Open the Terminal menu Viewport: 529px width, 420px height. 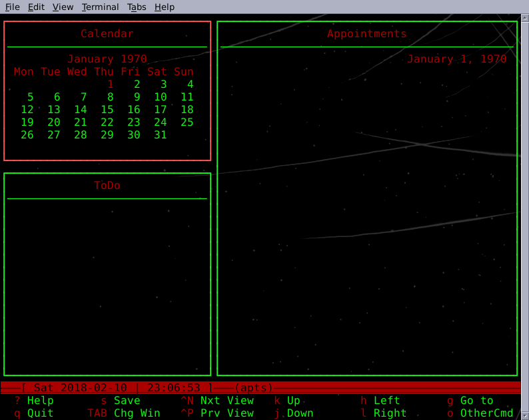point(100,7)
